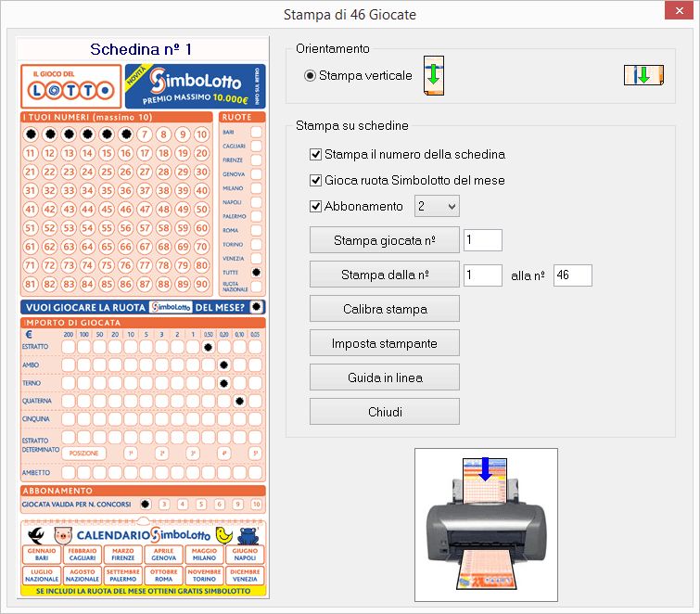Uncheck the Abbonamento checkbox
This screenshot has width=700, height=614.
tap(315, 206)
